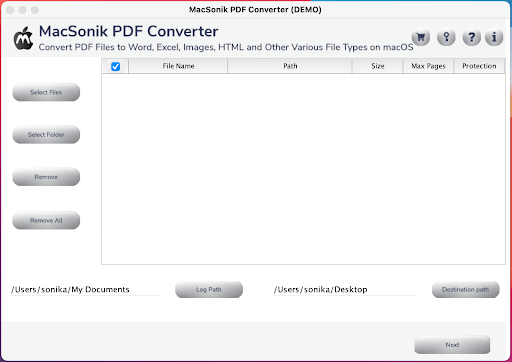Image resolution: width=512 pixels, height=362 pixels.
Task: Click the /Users/sonika/My Documents log path field
Action: (x=85, y=289)
